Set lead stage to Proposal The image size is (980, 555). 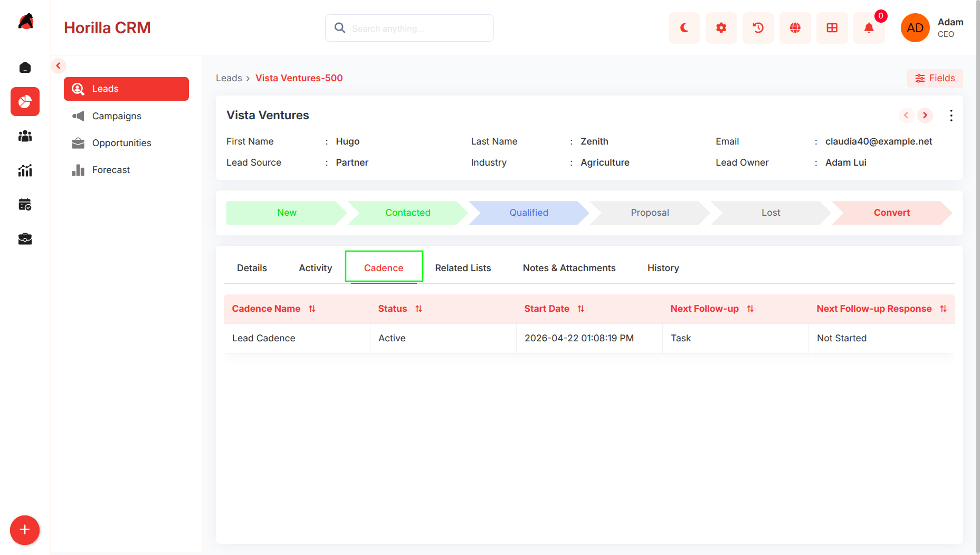(650, 213)
